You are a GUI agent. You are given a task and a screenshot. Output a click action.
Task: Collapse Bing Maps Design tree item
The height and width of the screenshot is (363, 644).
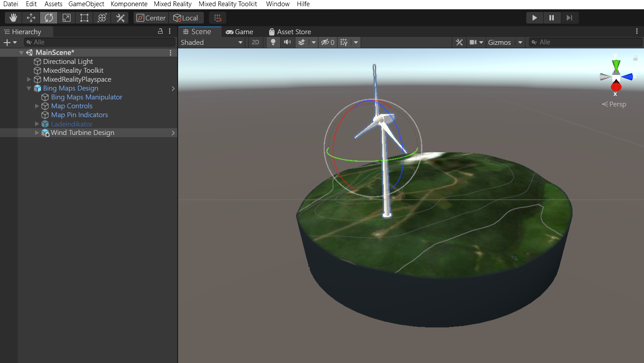click(29, 88)
